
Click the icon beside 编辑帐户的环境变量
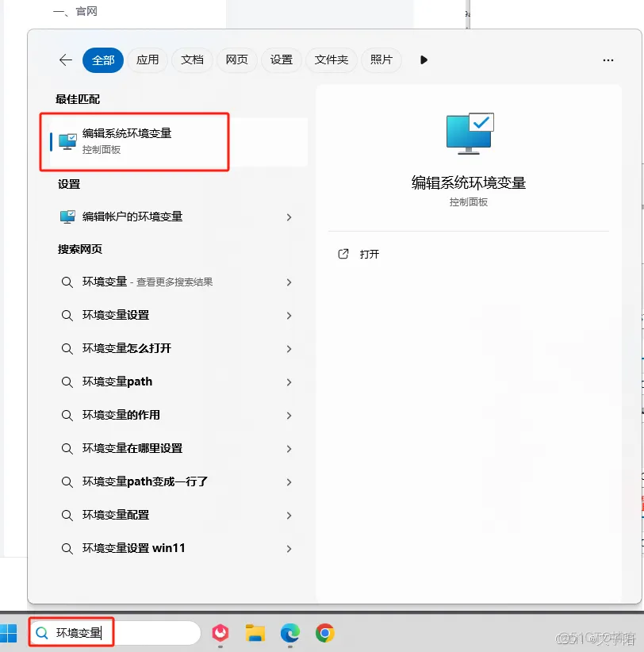click(68, 217)
